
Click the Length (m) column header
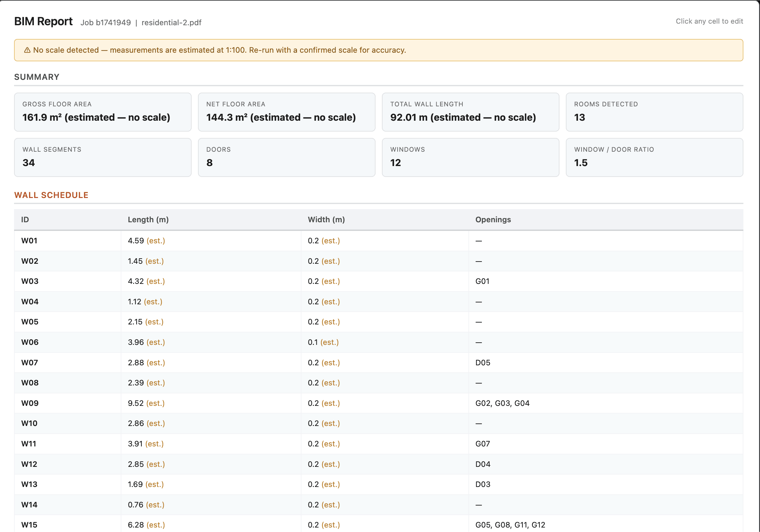coord(148,220)
